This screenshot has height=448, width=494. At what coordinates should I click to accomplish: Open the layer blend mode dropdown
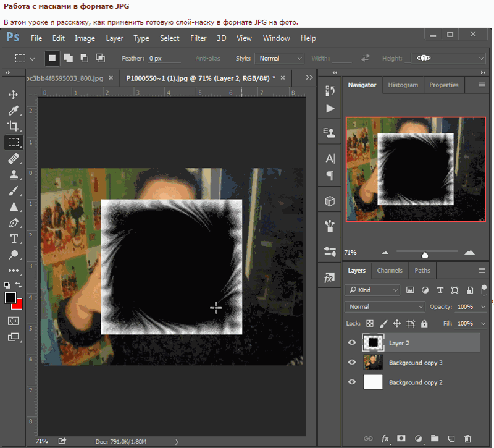click(x=385, y=306)
